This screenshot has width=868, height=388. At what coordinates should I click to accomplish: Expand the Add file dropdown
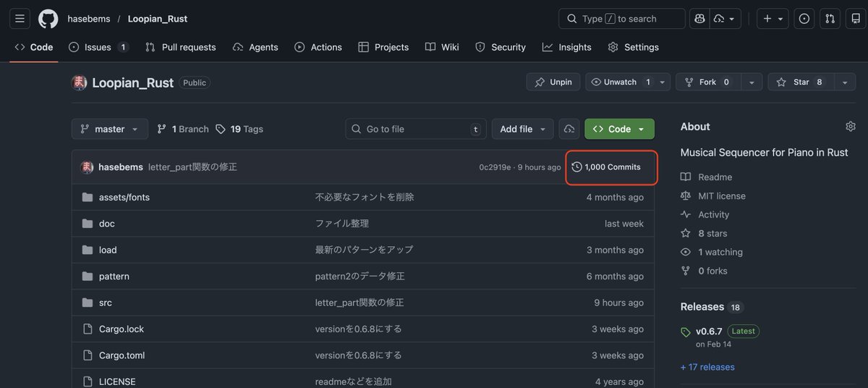(523, 129)
